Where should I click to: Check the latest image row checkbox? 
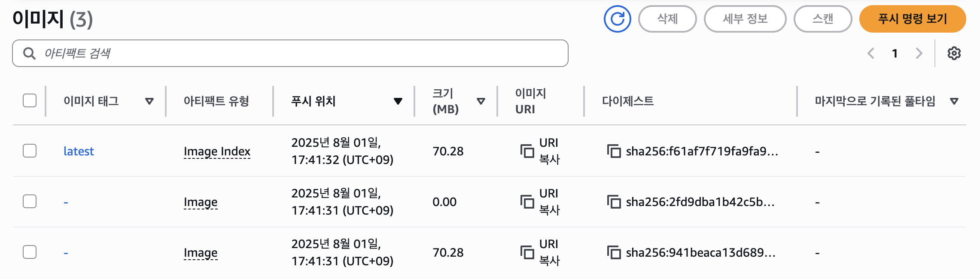[x=30, y=151]
